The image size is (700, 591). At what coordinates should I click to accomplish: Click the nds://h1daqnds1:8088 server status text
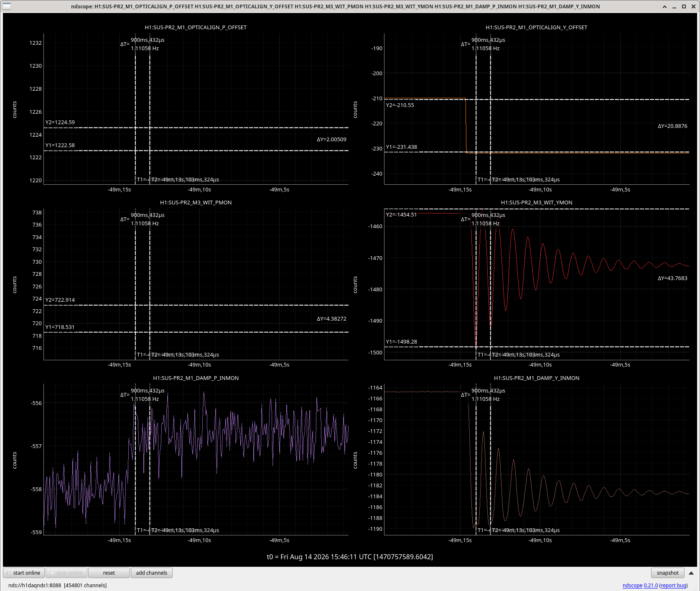tap(57, 585)
